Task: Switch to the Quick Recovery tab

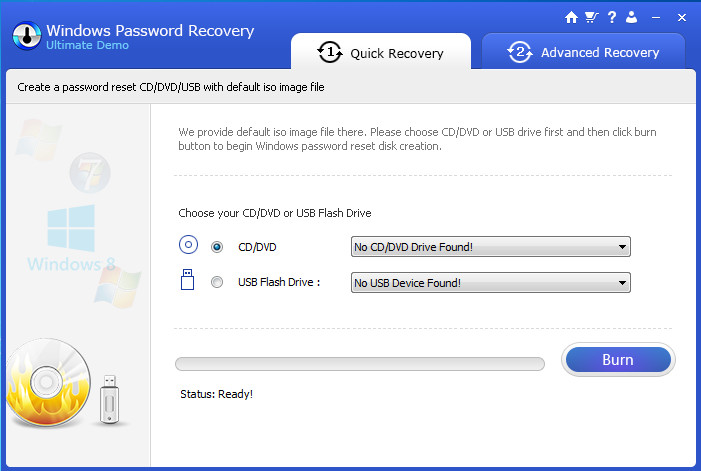Action: [x=381, y=52]
